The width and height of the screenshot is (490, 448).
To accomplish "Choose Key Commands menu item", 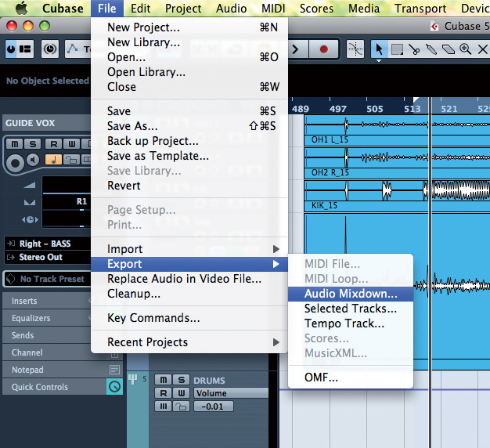I will coord(189,318).
